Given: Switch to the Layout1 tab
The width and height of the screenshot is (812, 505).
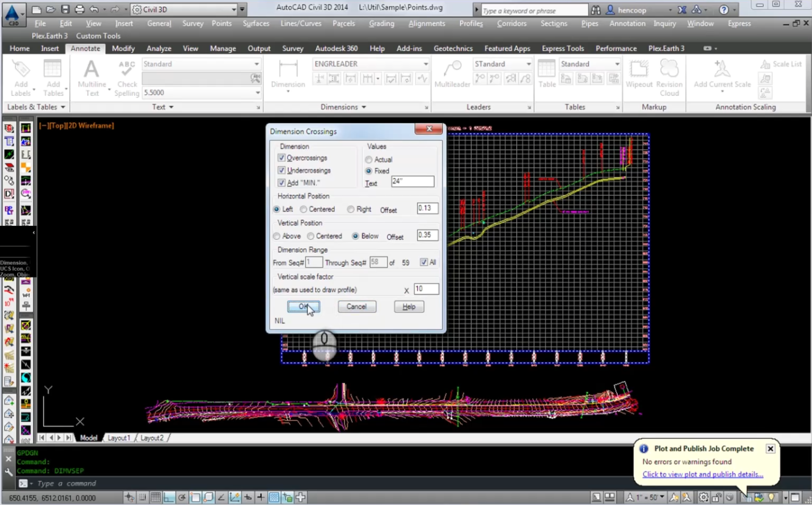Looking at the screenshot, I should (x=119, y=438).
